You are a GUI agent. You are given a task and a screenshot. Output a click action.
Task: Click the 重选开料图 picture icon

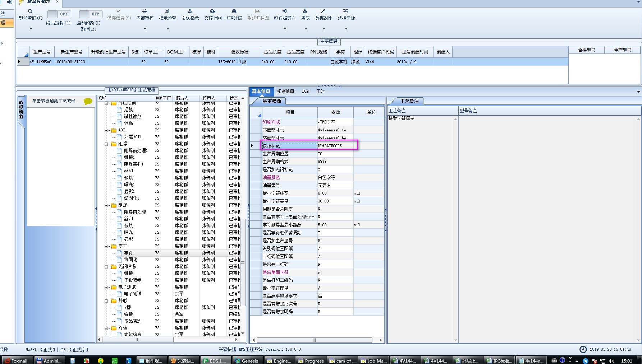pos(258,11)
